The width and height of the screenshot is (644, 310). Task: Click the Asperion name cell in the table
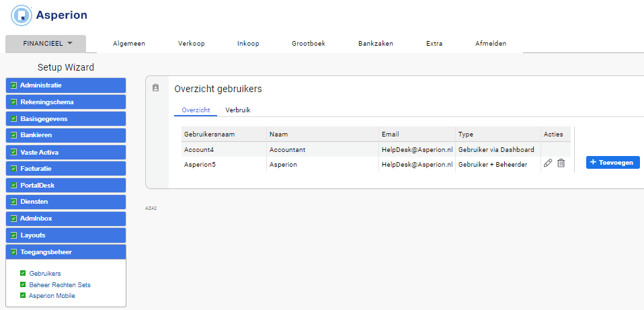(323, 164)
